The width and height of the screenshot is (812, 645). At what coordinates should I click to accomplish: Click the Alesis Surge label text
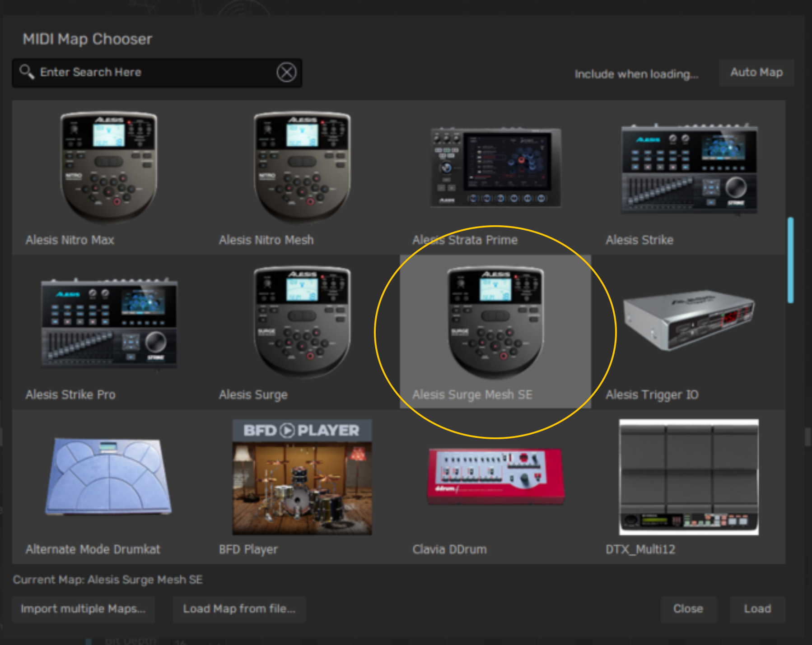click(253, 395)
